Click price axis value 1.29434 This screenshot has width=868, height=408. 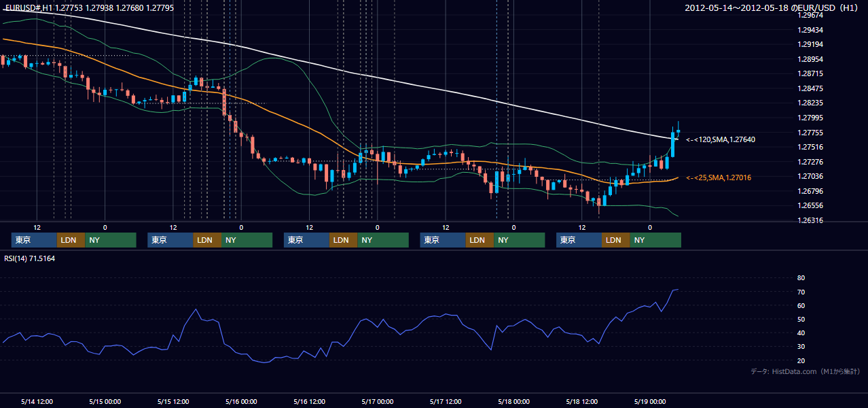pos(810,30)
